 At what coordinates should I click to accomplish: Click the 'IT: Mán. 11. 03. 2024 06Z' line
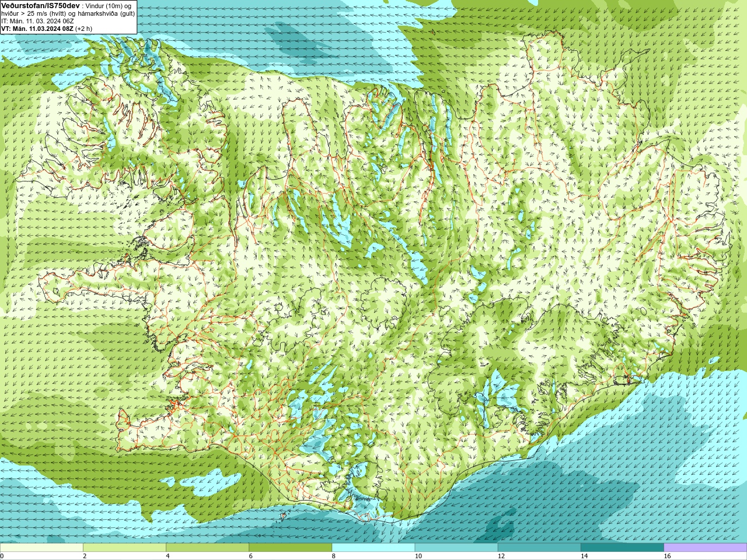(x=37, y=21)
